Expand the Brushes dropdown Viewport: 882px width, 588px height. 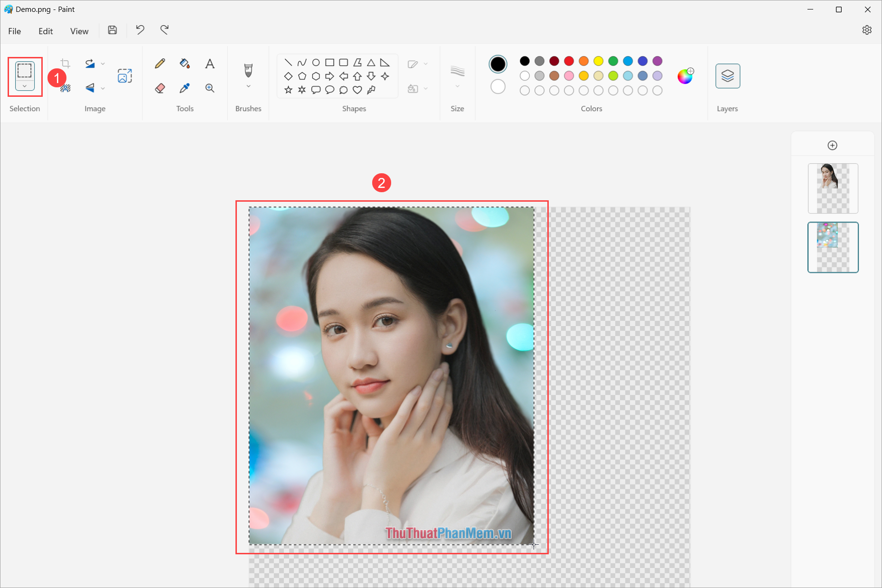[248, 86]
